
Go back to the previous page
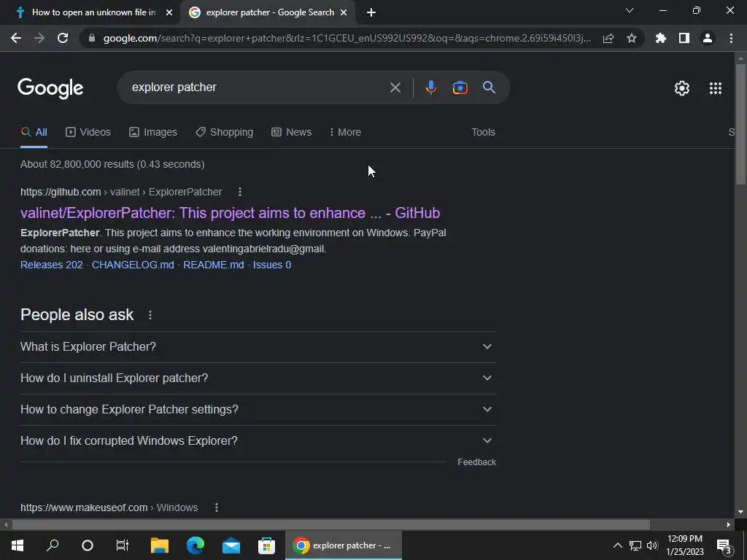click(x=16, y=38)
